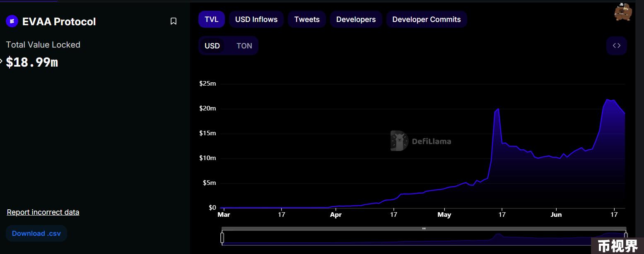The height and width of the screenshot is (254, 644).
Task: Click the mid-May TVL spike peak
Action: tap(498, 109)
